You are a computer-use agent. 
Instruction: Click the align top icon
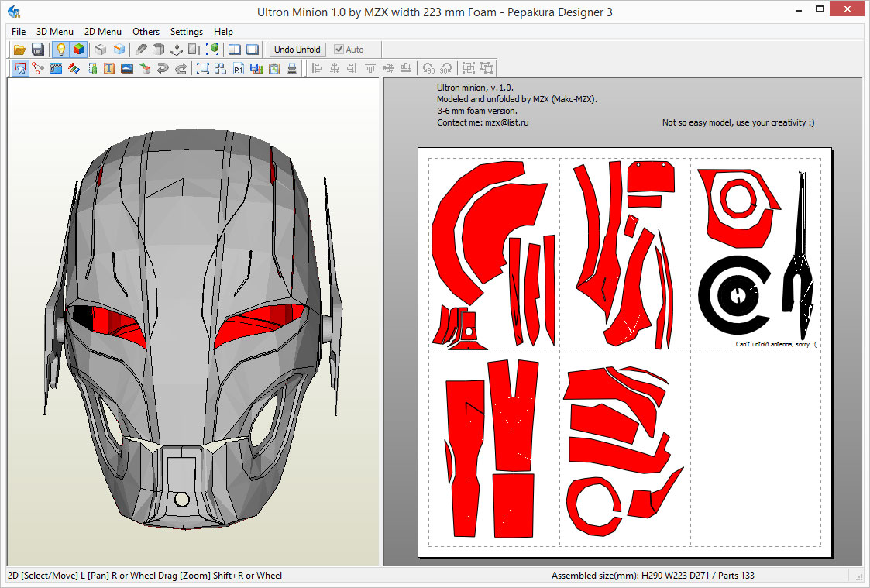click(370, 68)
